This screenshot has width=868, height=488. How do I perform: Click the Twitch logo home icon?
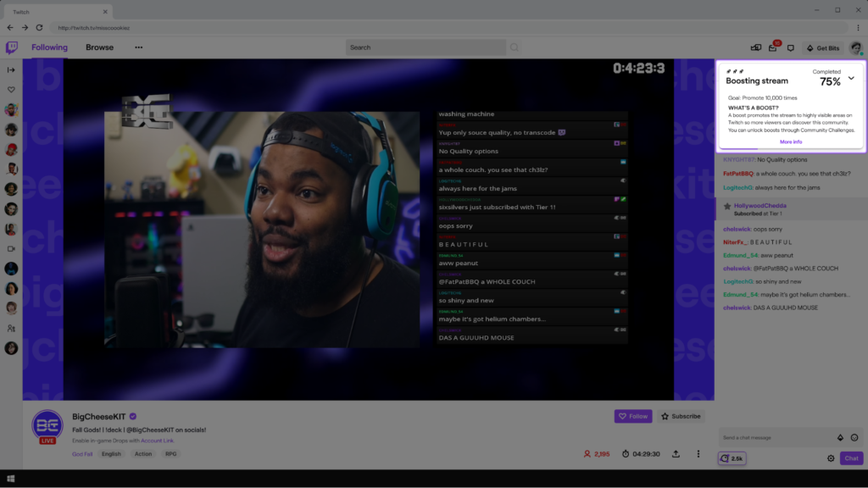[12, 47]
